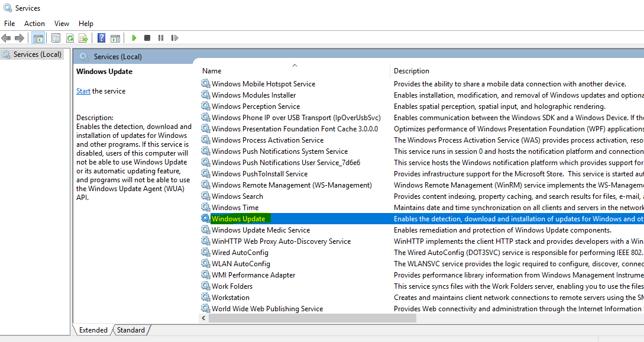Click the Export List toolbar icon
Image resolution: width=644 pixels, height=342 pixels.
[83, 38]
